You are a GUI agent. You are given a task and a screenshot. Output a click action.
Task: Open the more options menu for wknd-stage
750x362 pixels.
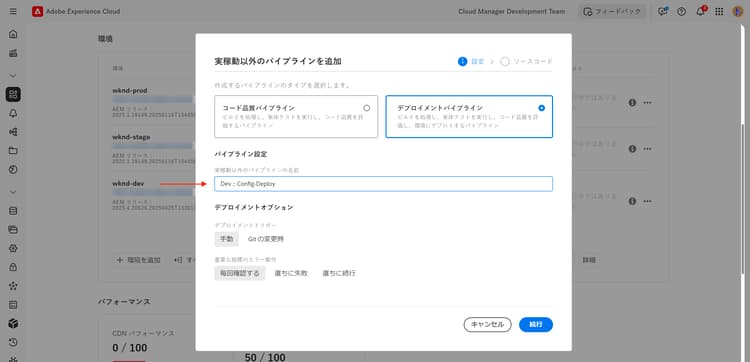647,149
